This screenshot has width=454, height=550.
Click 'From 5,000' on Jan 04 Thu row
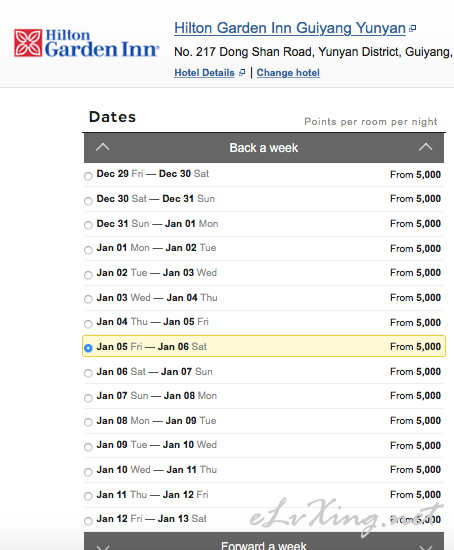(415, 322)
